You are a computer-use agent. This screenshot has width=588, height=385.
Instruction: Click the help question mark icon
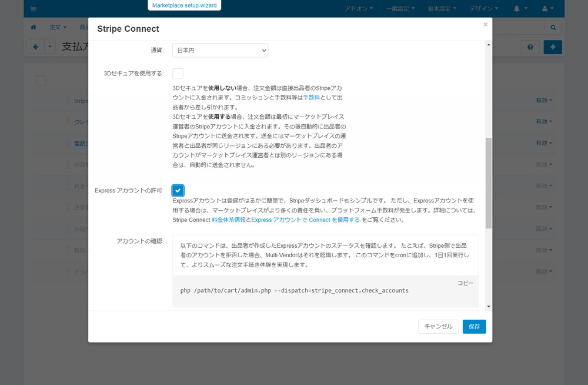[530, 47]
